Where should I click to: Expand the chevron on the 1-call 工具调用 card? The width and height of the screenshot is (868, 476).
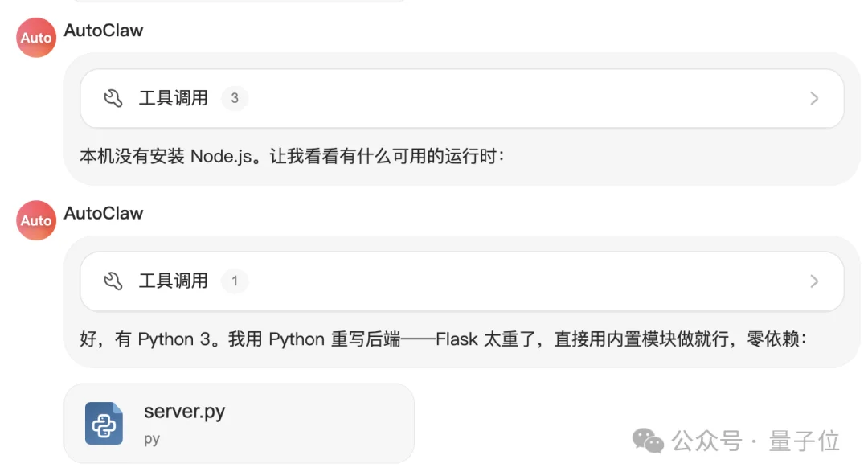pyautogui.click(x=814, y=281)
